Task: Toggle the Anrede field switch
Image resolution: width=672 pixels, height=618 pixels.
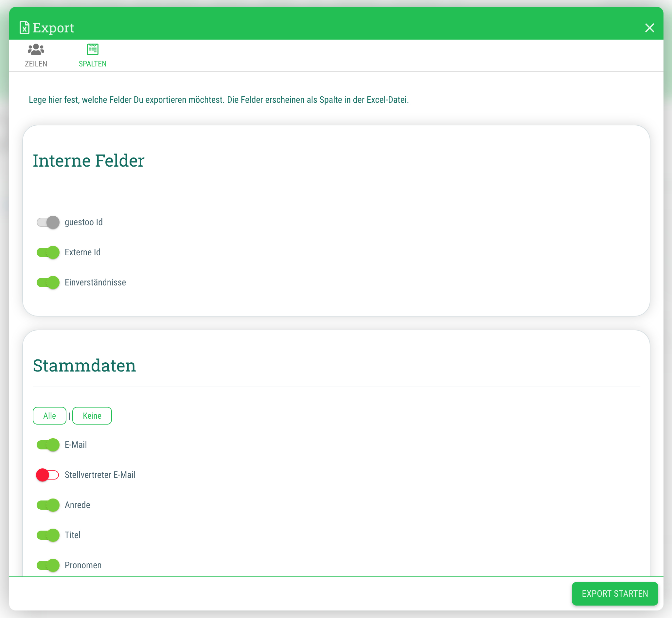Action: [48, 505]
